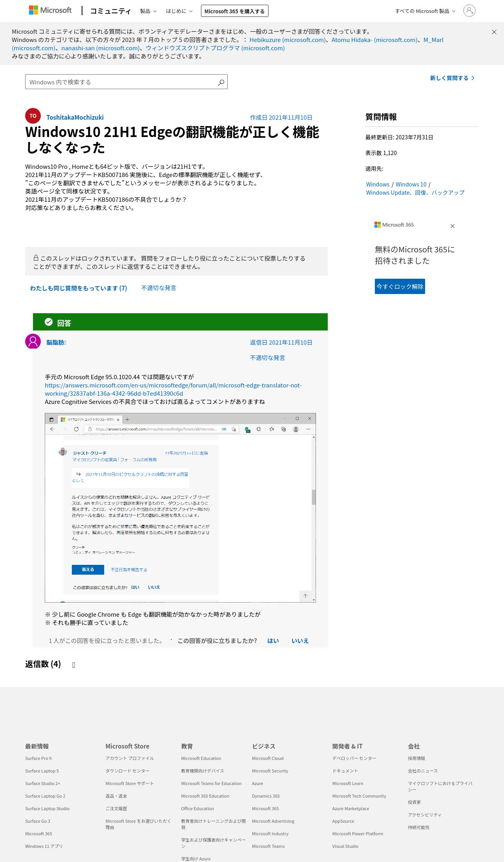Click the Microsoft logo in the header
Screen dimensions: 504x862
(x=50, y=10)
